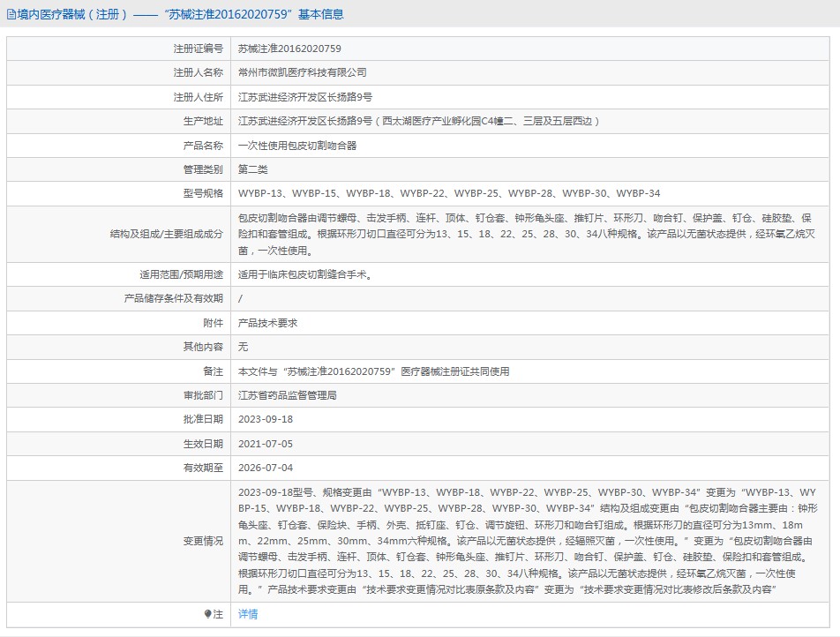
Task: Click the 管理类别 value 第二类
Action: point(252,169)
